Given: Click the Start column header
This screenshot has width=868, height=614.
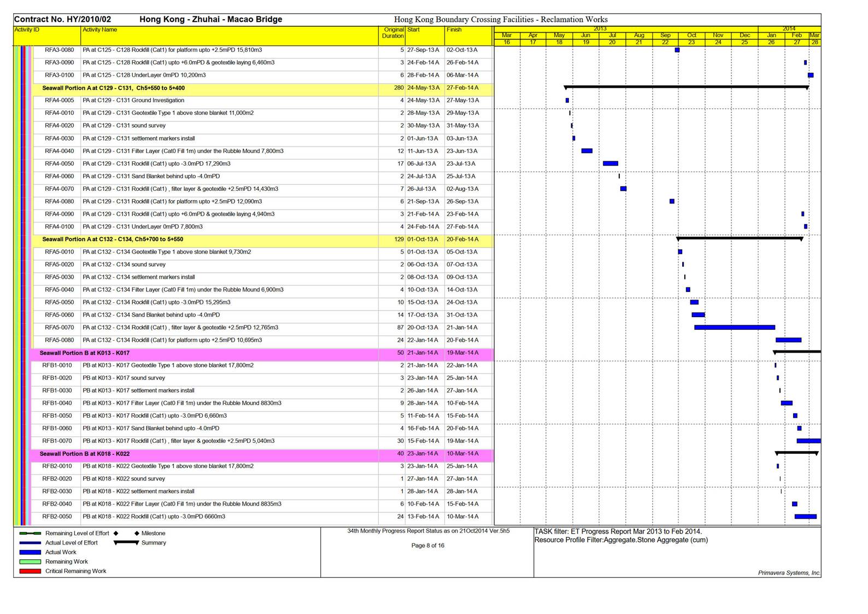Looking at the screenshot, I should pos(425,36).
